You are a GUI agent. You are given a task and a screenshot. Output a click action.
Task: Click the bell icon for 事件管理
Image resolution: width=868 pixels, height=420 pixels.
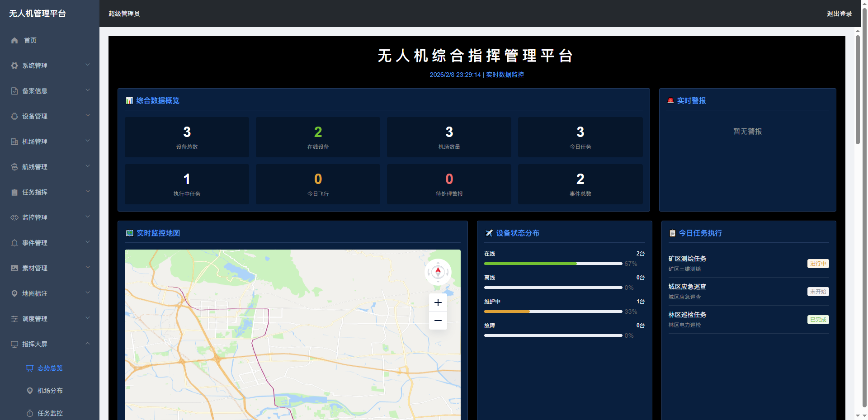click(x=14, y=243)
